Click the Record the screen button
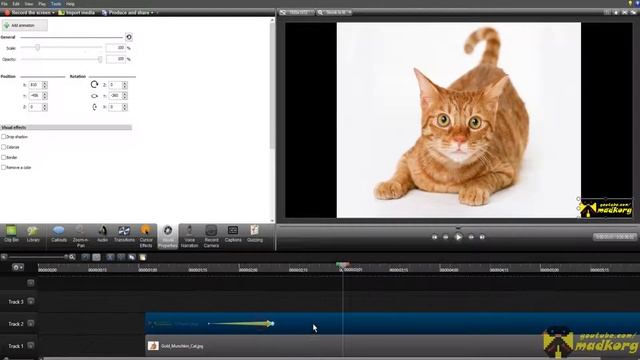This screenshot has width=640, height=360. [28, 13]
